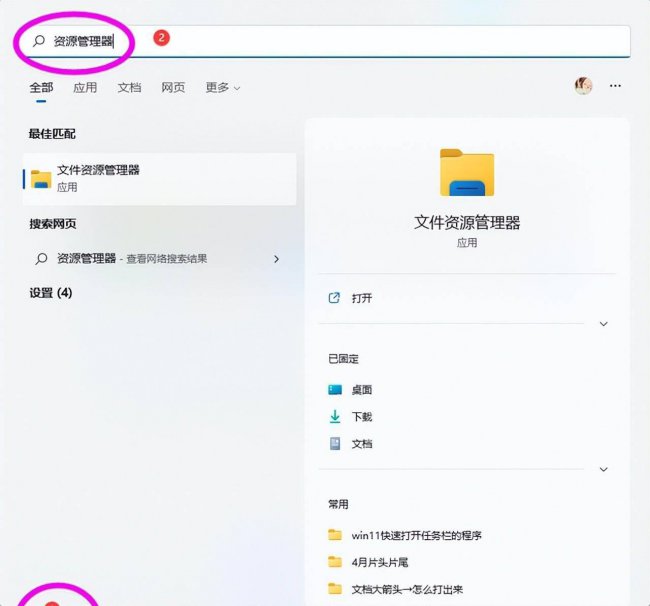
Task: Open 文件资源管理器 best match result
Action: [x=160, y=179]
